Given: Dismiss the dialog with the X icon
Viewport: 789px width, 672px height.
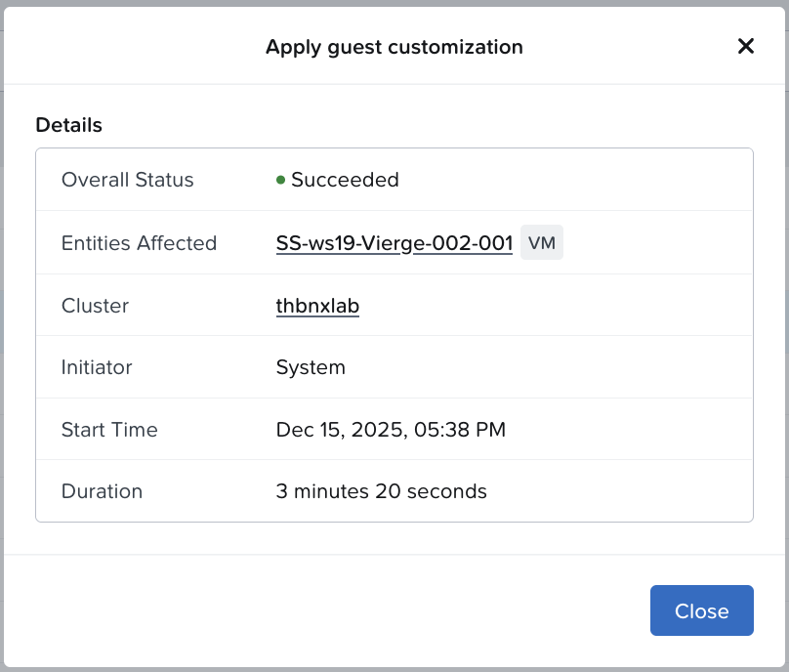Looking at the screenshot, I should click(746, 46).
